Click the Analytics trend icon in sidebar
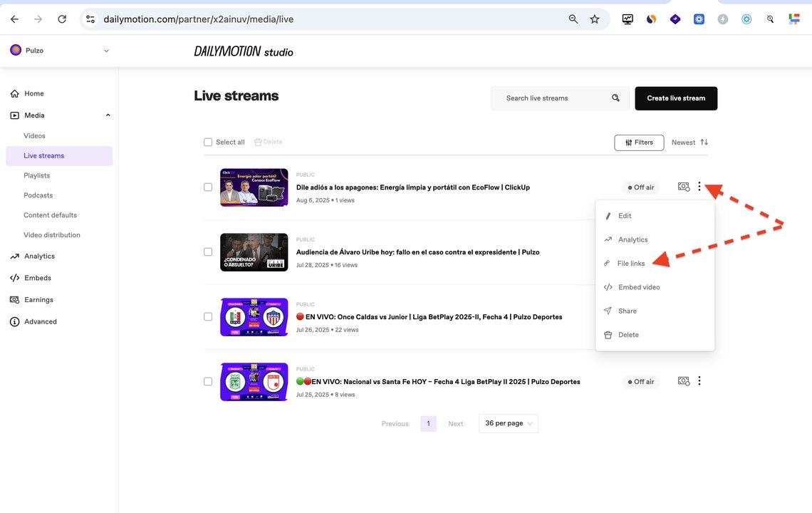This screenshot has height=513, width=812. point(14,256)
